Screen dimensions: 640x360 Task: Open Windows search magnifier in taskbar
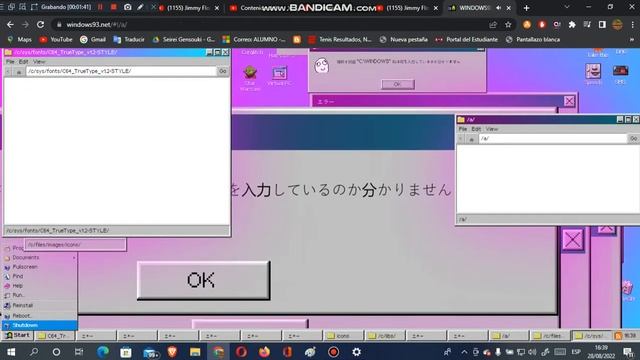(x=34, y=352)
